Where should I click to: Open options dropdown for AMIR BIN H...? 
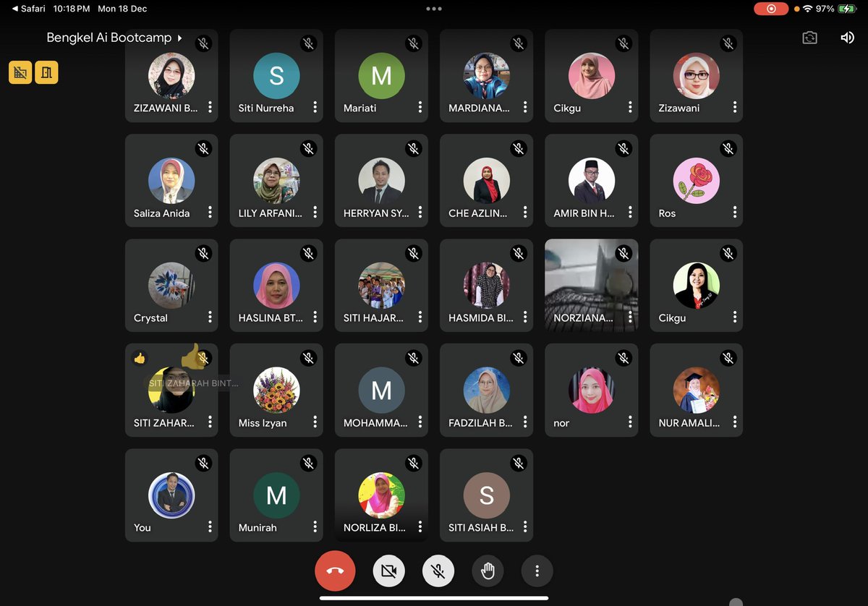630,213
